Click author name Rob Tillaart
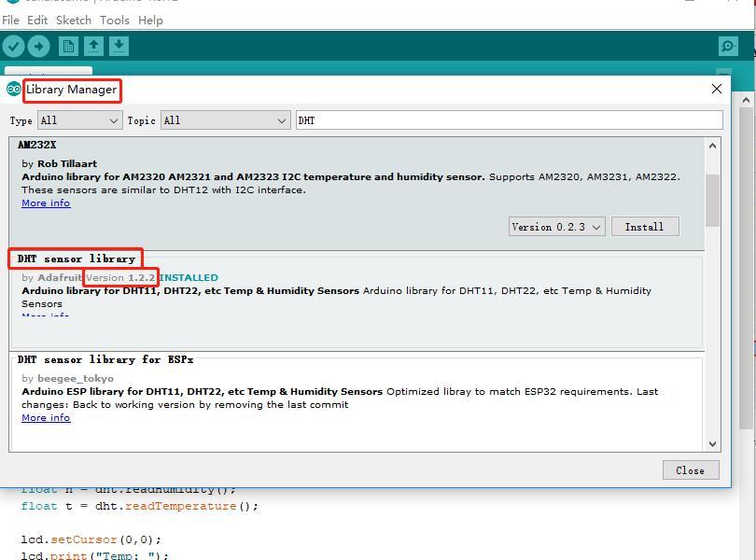The width and height of the screenshot is (756, 560). tap(67, 163)
